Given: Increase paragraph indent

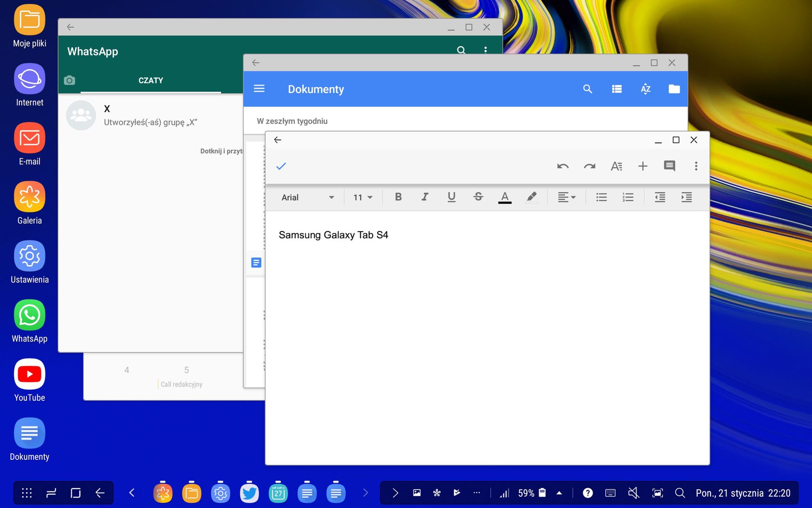Looking at the screenshot, I should [x=686, y=197].
